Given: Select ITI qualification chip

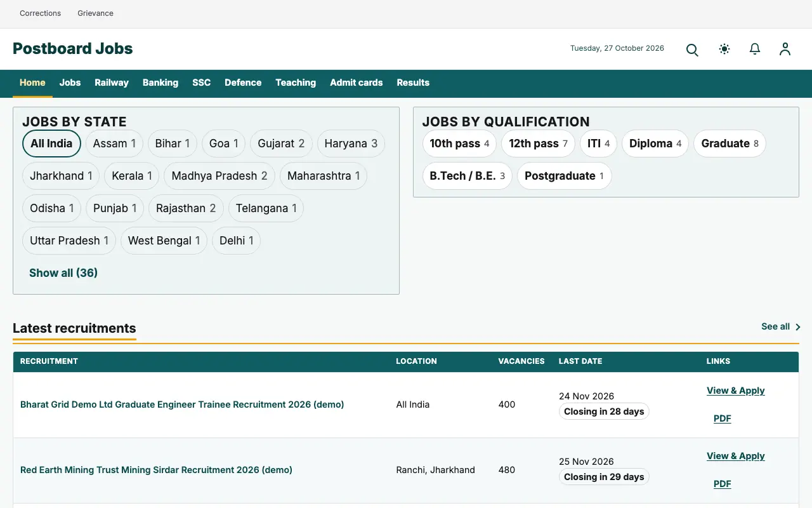Looking at the screenshot, I should (598, 144).
